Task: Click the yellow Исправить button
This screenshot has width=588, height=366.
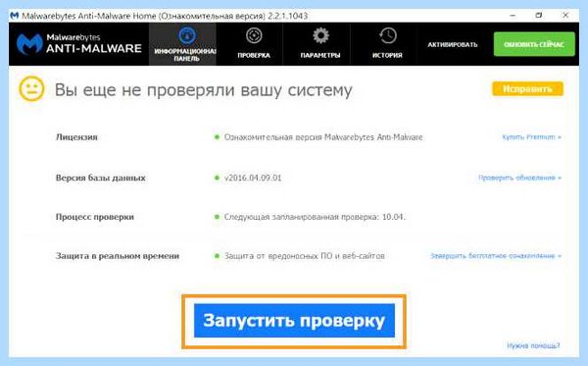Action: [527, 89]
